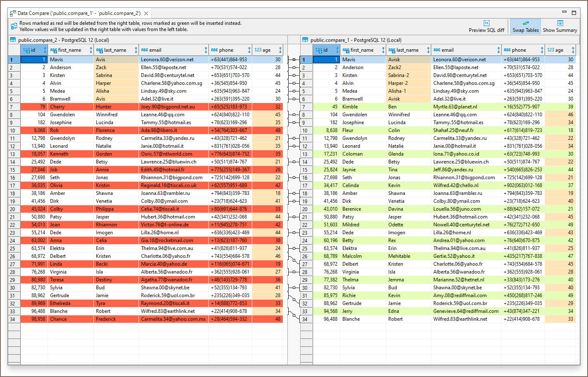
Task: Close the Data Compare tab
Action: pos(146,13)
